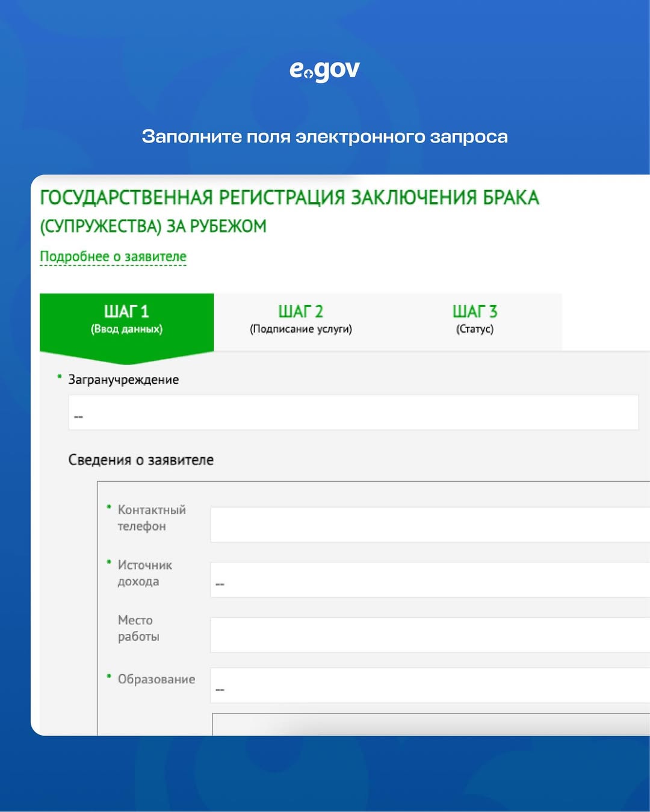Click the 'Место работы' label text

[138, 628]
